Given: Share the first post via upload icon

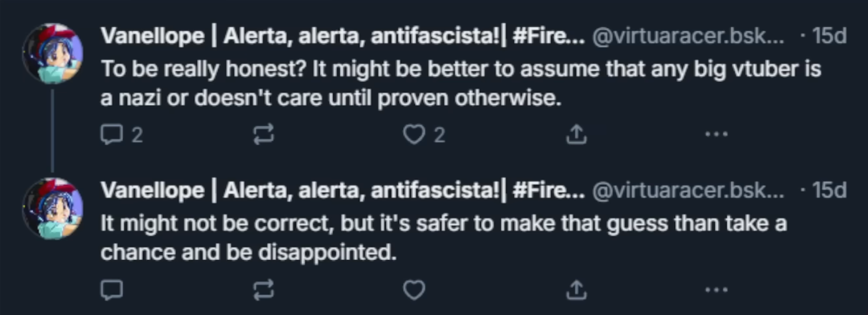Looking at the screenshot, I should tap(576, 134).
